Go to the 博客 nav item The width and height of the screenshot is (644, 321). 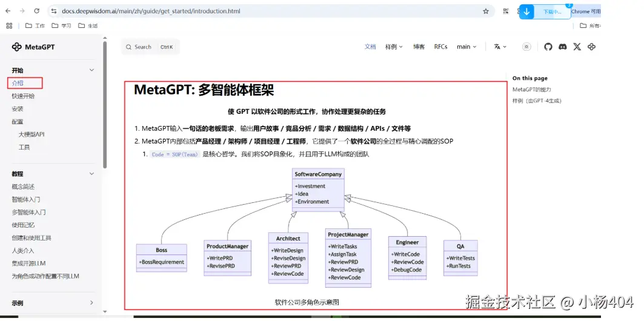point(419,47)
